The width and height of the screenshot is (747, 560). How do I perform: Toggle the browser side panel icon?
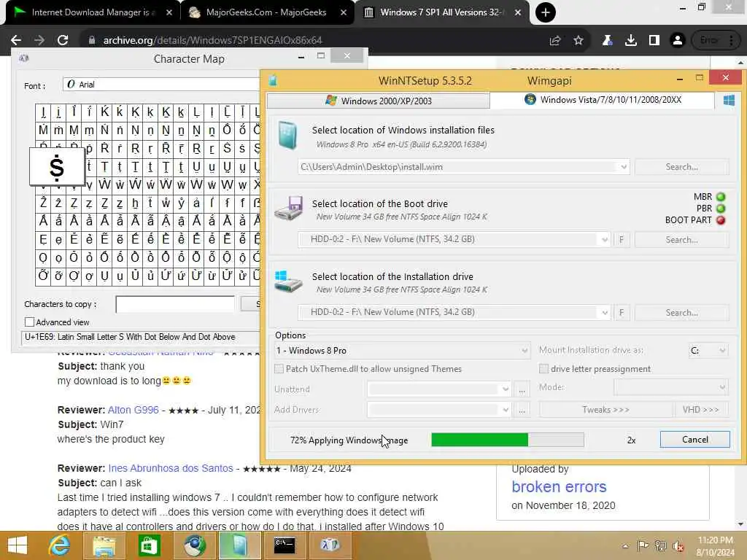pyautogui.click(x=654, y=41)
